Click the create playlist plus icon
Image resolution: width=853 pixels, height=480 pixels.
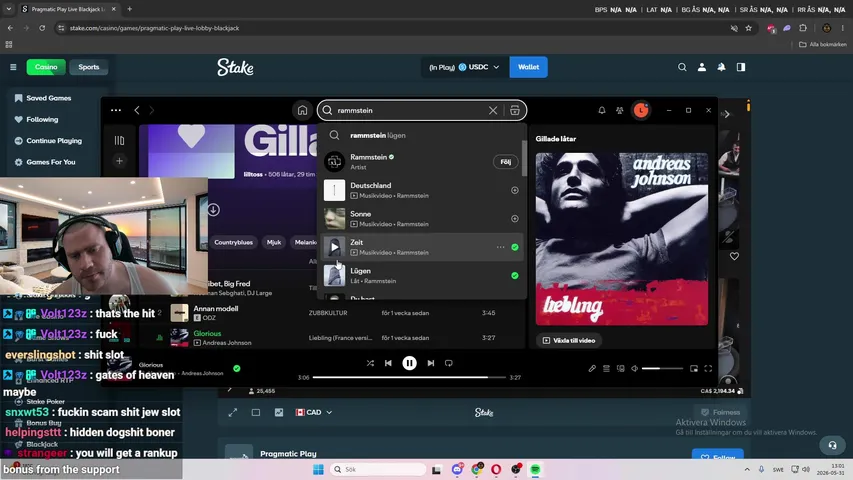(x=119, y=161)
